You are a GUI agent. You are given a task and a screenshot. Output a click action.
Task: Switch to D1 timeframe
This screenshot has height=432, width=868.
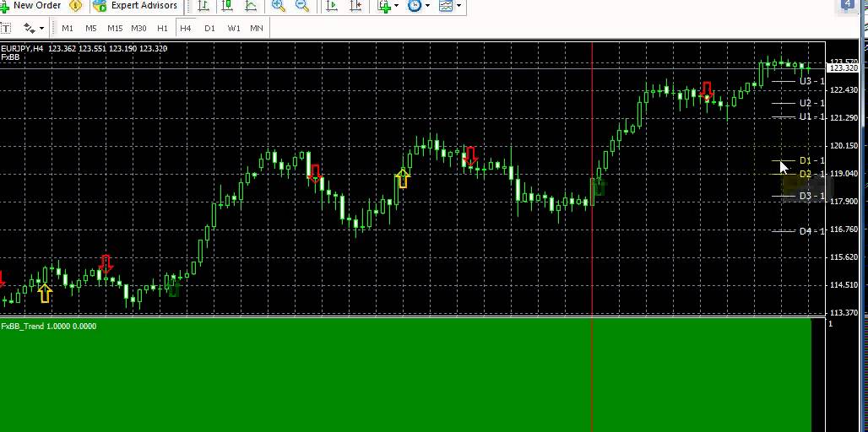coord(209,28)
